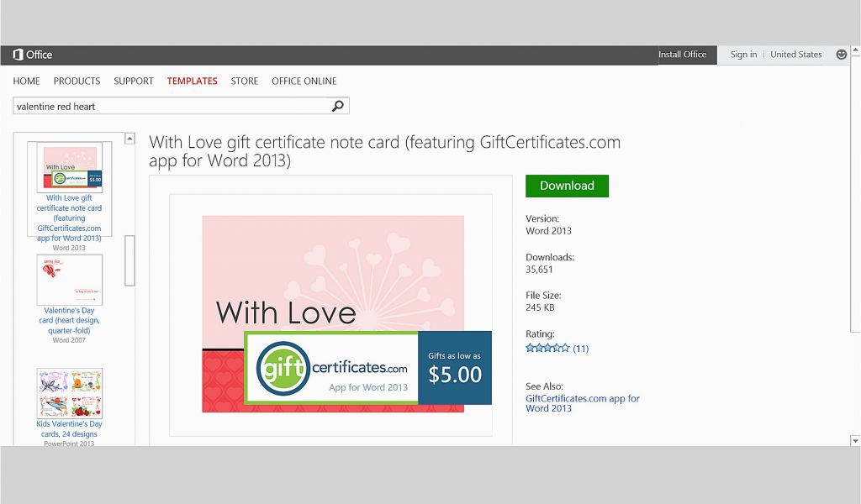The height and width of the screenshot is (504, 861).
Task: Change the United States region link
Action: (795, 55)
